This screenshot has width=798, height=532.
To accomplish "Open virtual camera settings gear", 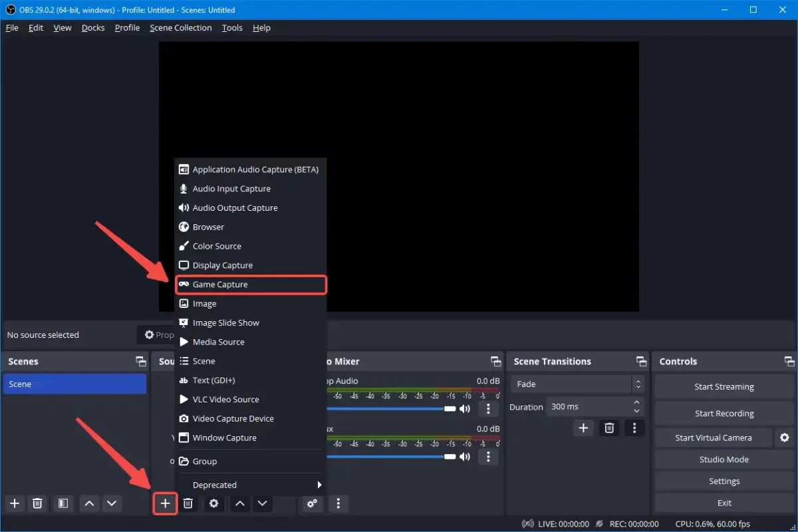I will 784,437.
